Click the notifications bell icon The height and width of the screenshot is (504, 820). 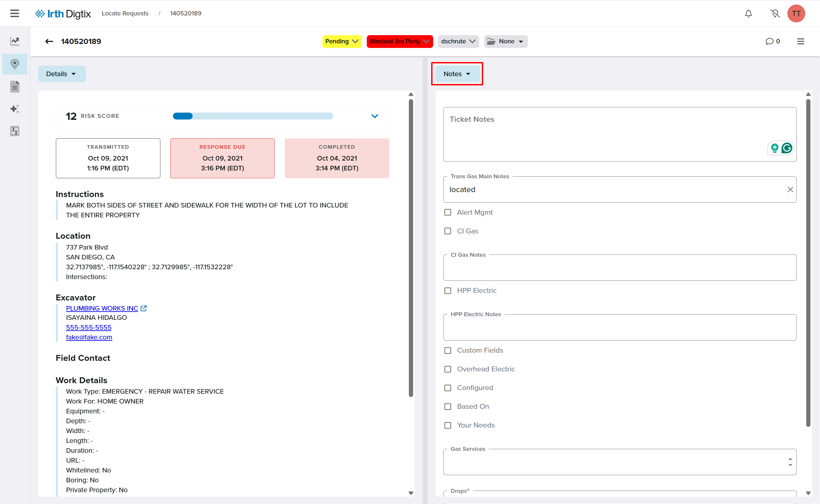pos(748,13)
